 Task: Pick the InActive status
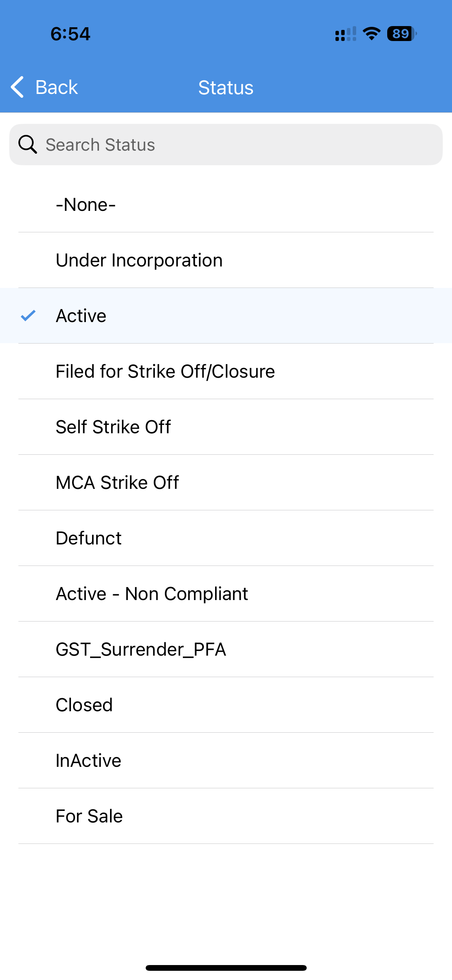(226, 760)
